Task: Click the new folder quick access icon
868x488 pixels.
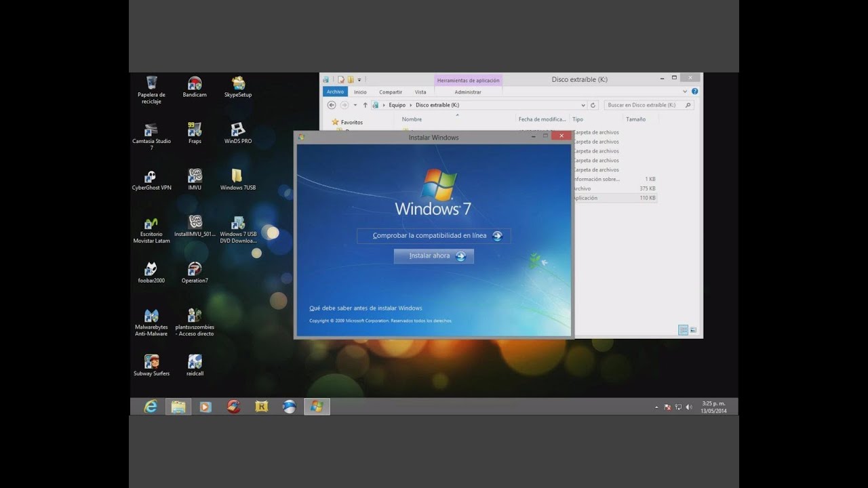Action: coord(351,80)
